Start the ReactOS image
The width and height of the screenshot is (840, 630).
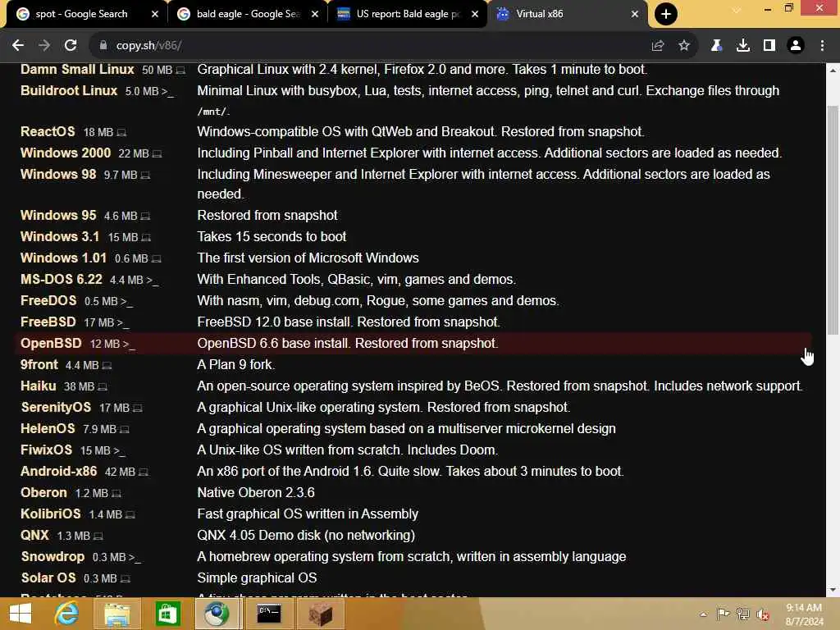pyautogui.click(x=48, y=132)
